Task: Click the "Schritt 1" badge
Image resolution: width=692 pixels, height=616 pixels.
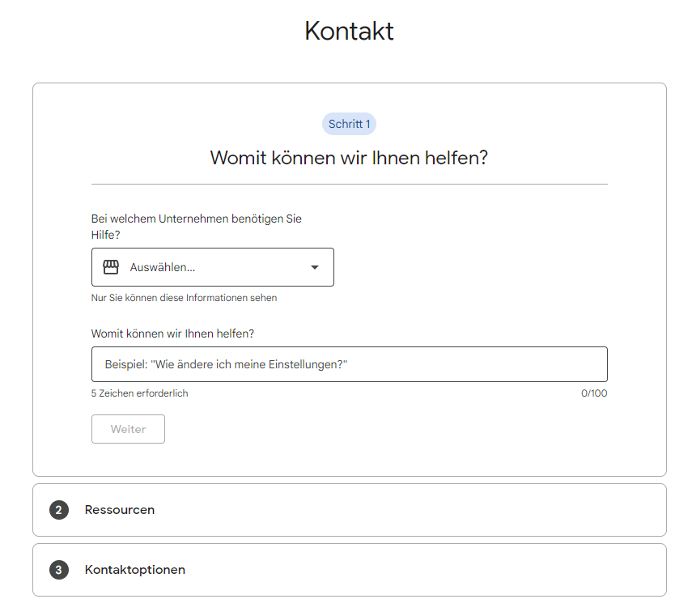Action: [349, 124]
